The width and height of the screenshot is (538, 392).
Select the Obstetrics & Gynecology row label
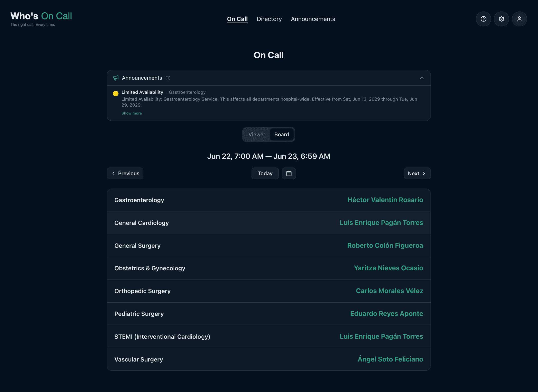tap(150, 268)
